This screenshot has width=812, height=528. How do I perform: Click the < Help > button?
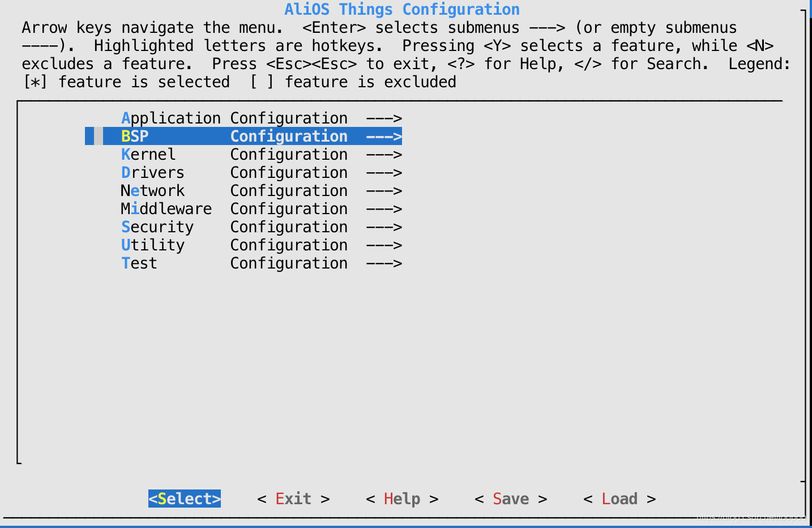click(x=402, y=499)
